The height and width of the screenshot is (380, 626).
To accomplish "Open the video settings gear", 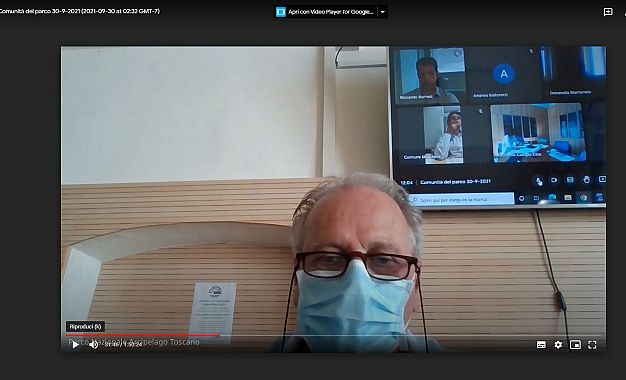I will pos(558,344).
